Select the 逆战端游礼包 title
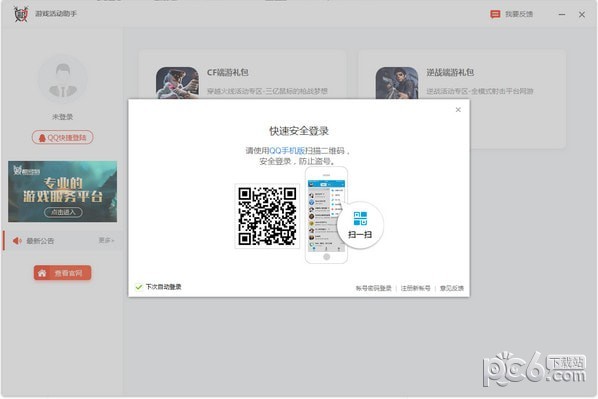This screenshot has width=598, height=399. tap(450, 72)
